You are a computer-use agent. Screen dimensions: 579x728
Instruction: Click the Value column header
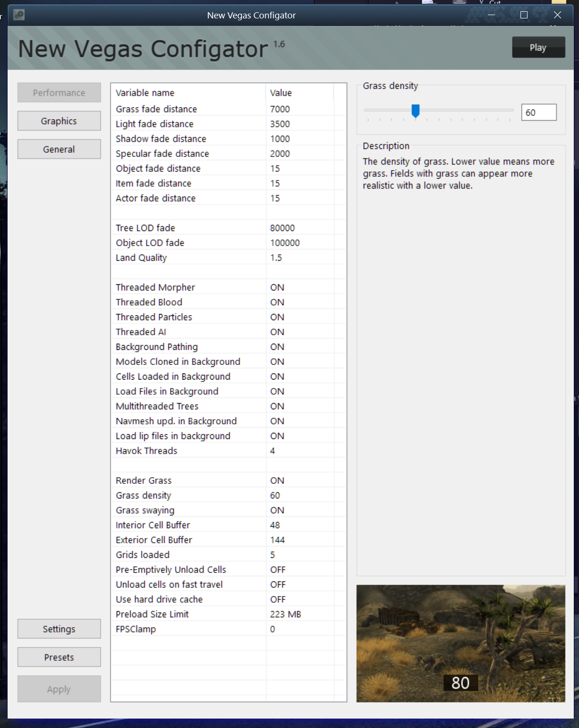point(300,93)
